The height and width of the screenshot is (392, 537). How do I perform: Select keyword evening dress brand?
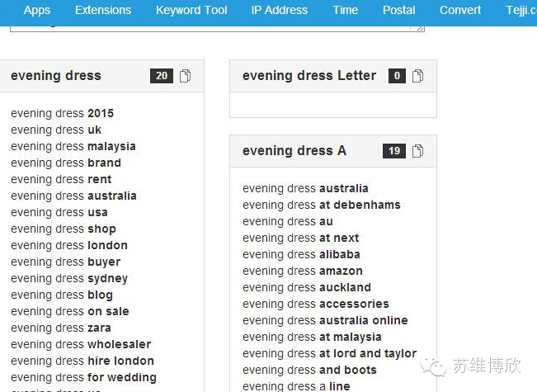click(x=66, y=163)
